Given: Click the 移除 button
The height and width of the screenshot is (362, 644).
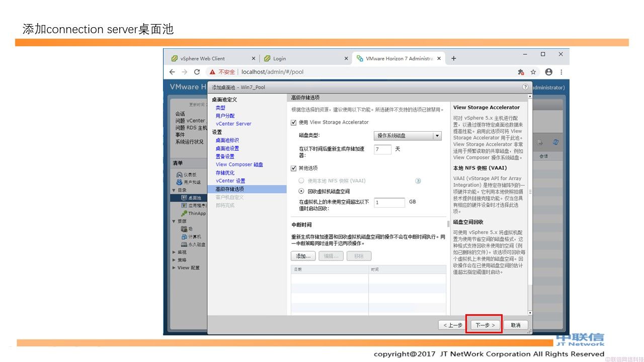Looking at the screenshot, I should pos(359,256).
